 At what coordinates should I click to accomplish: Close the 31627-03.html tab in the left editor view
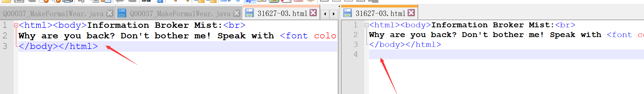[x=313, y=13]
